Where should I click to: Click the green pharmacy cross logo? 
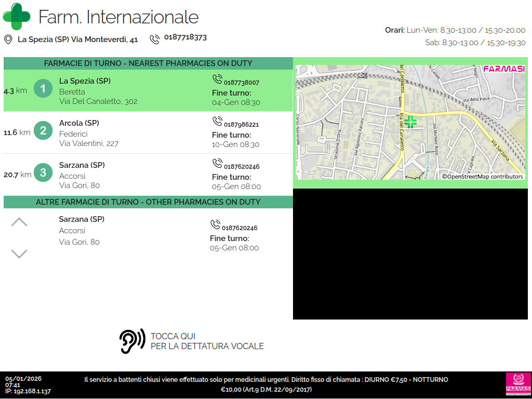tap(17, 16)
